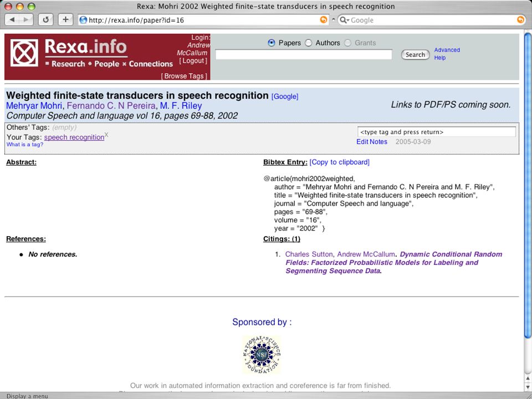
Task: Click the paper title heading text
Action: 137,96
